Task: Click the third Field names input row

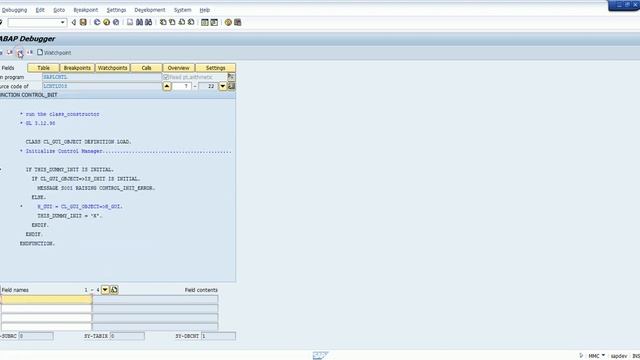Action: [x=47, y=318]
